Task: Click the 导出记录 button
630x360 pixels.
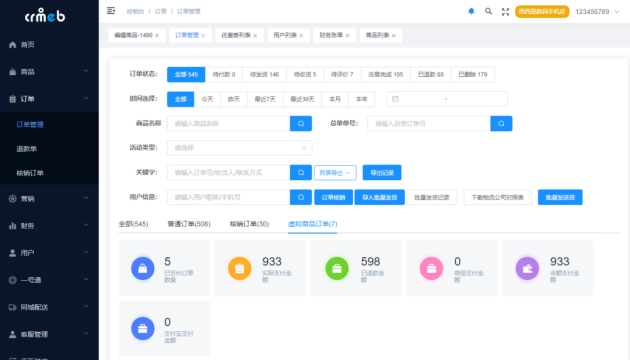Action: [x=382, y=173]
